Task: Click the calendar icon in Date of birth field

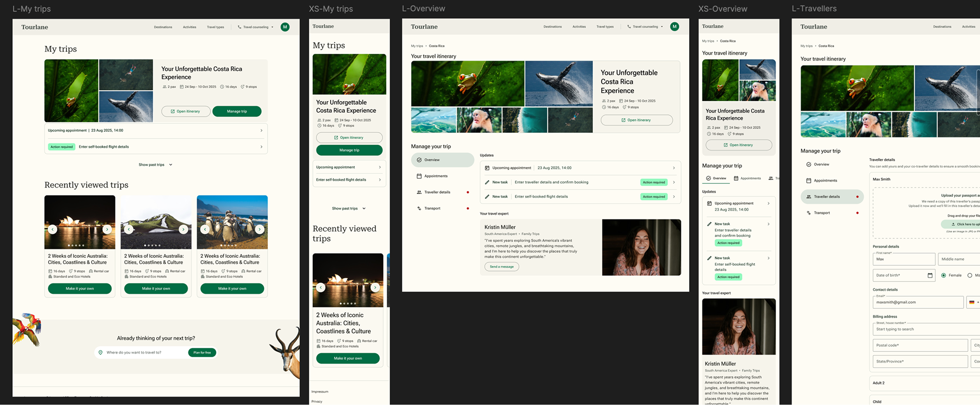Action: (x=930, y=276)
